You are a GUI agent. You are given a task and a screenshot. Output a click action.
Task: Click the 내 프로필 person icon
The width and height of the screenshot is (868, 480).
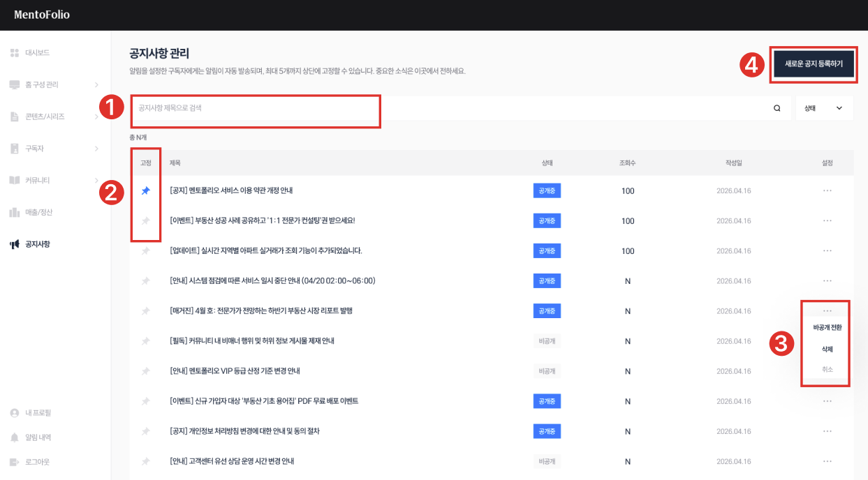coord(14,413)
